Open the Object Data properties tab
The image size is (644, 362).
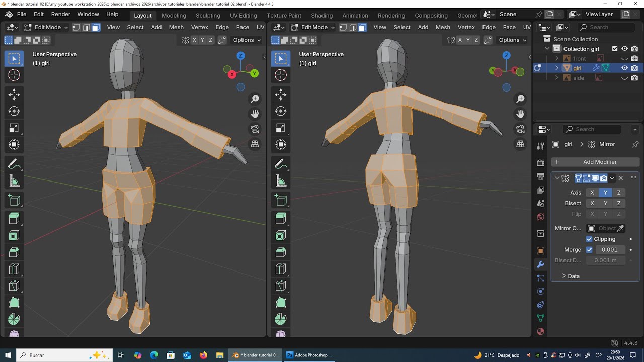(541, 318)
